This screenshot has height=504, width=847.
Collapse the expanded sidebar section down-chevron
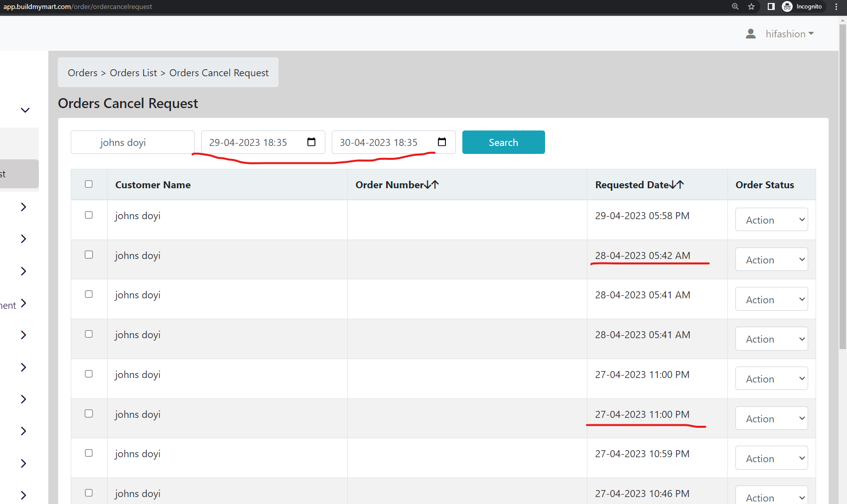(x=25, y=110)
